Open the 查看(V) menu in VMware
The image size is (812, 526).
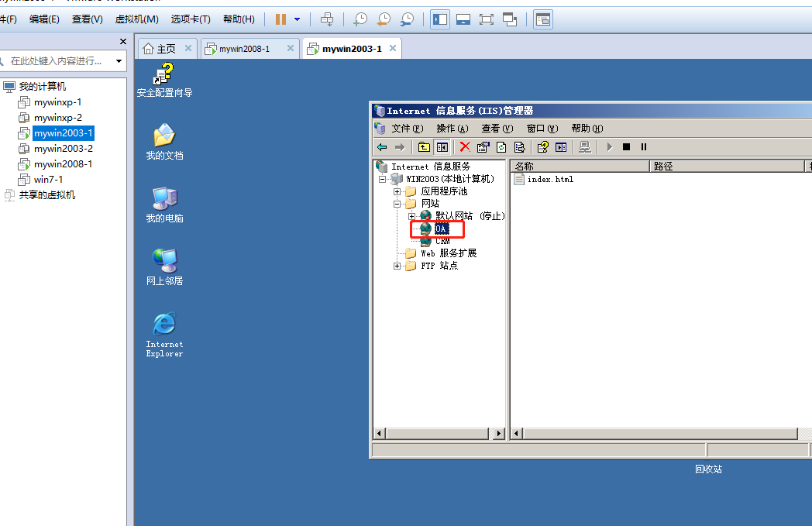[x=87, y=19]
